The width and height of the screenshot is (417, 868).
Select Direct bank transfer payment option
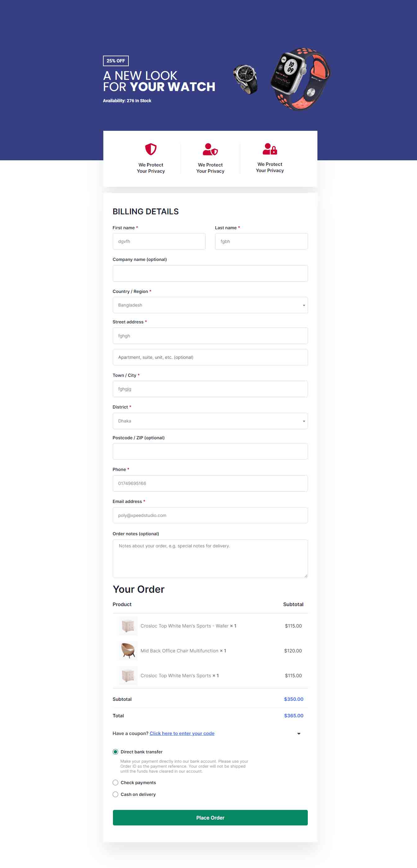click(x=115, y=752)
